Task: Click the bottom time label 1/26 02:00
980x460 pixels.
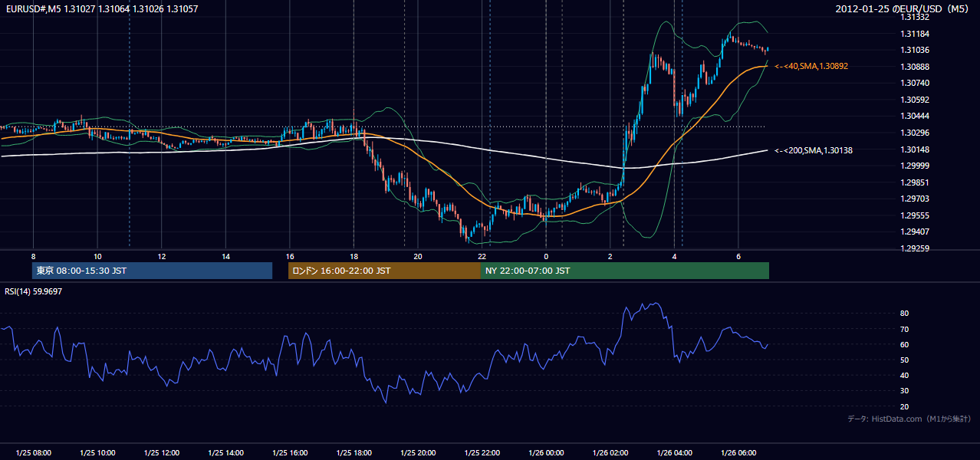Action: point(610,453)
